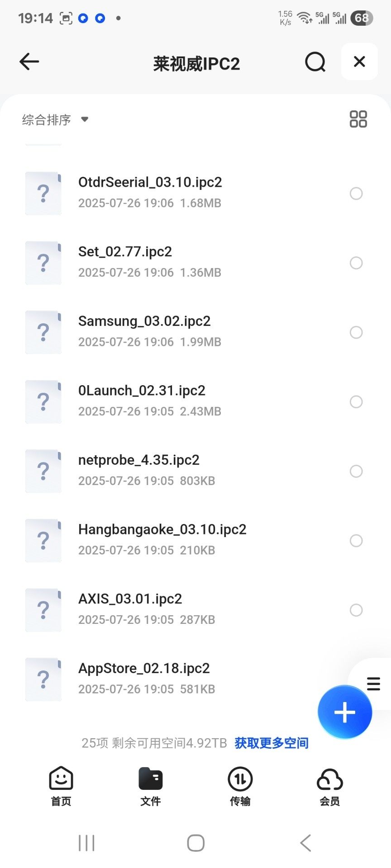The image size is (391, 868).
Task: Go to 首页 home icon
Action: 61,786
